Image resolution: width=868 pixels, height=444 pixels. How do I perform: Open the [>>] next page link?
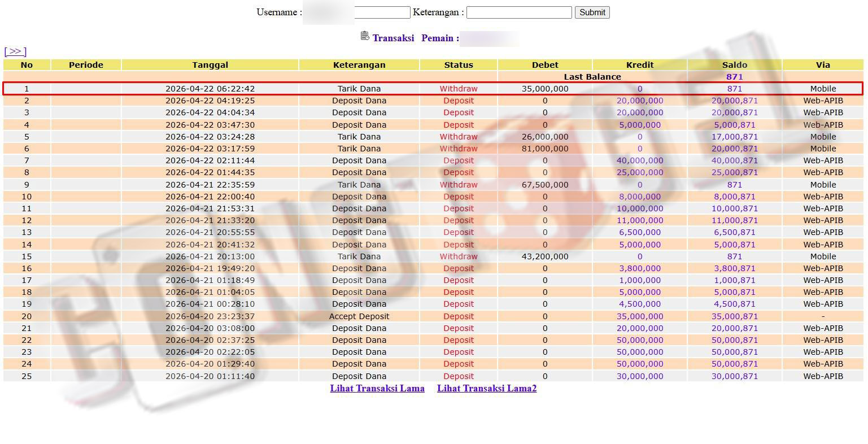pyautogui.click(x=15, y=51)
